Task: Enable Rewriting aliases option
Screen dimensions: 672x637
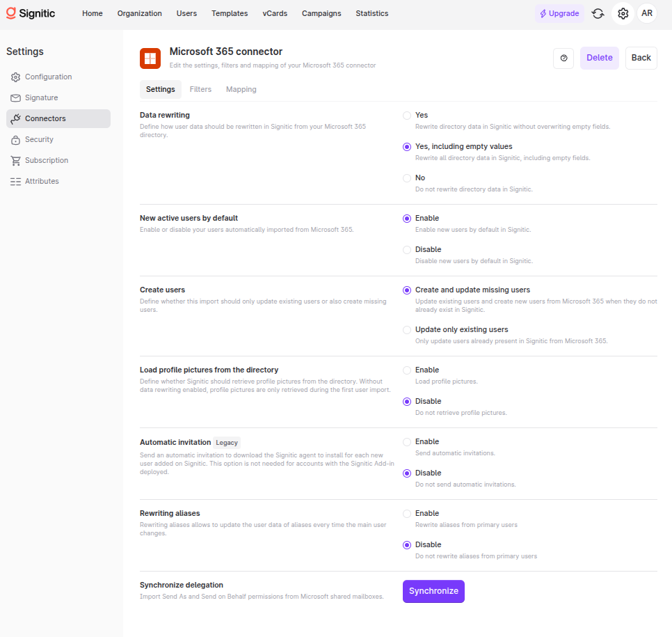Action: pos(407,514)
